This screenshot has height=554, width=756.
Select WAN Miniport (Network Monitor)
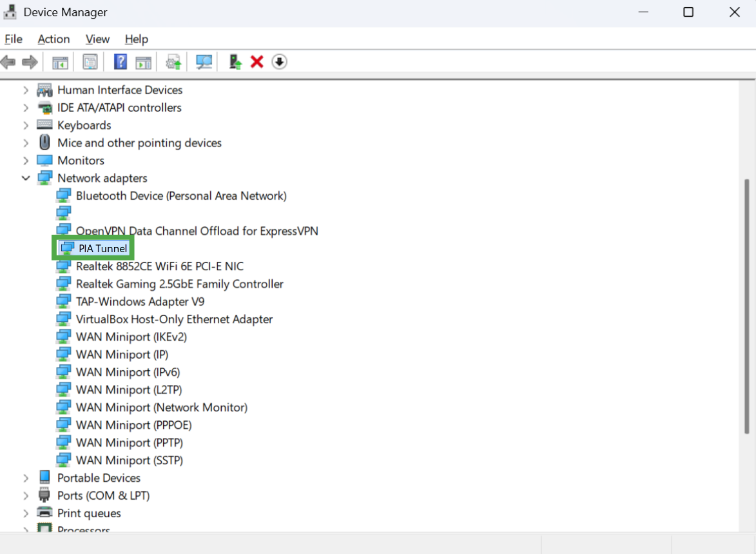pyautogui.click(x=162, y=407)
